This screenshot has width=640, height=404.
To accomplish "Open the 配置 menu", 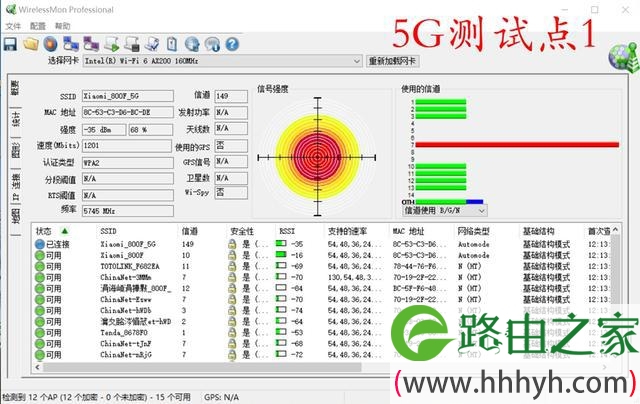I will coord(38,26).
